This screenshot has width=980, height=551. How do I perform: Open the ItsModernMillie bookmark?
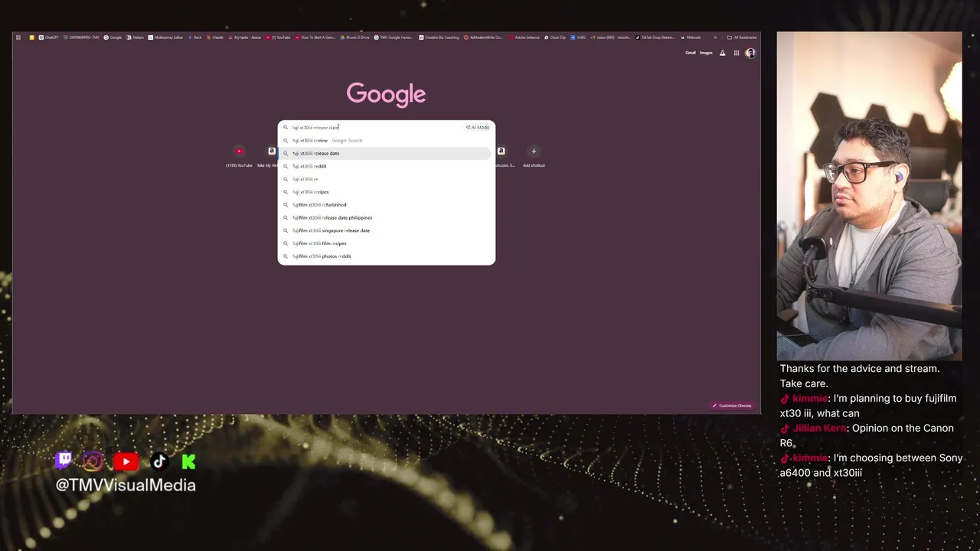[483, 37]
